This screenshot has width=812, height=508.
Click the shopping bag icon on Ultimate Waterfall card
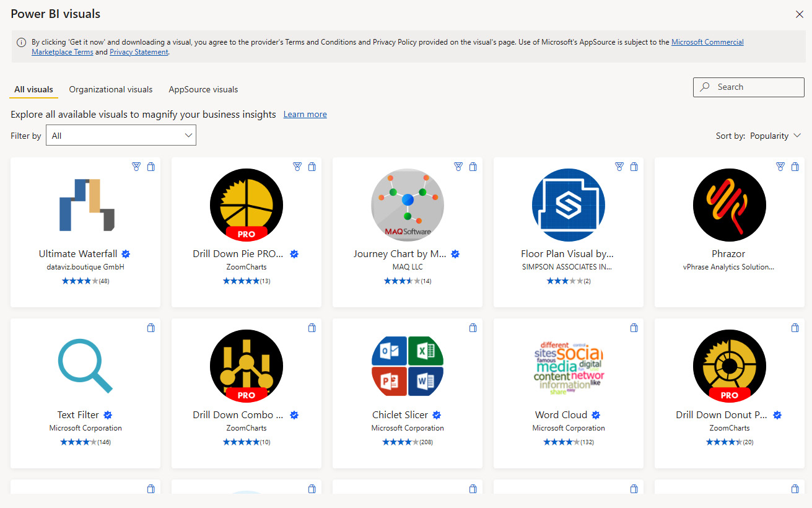pos(151,167)
